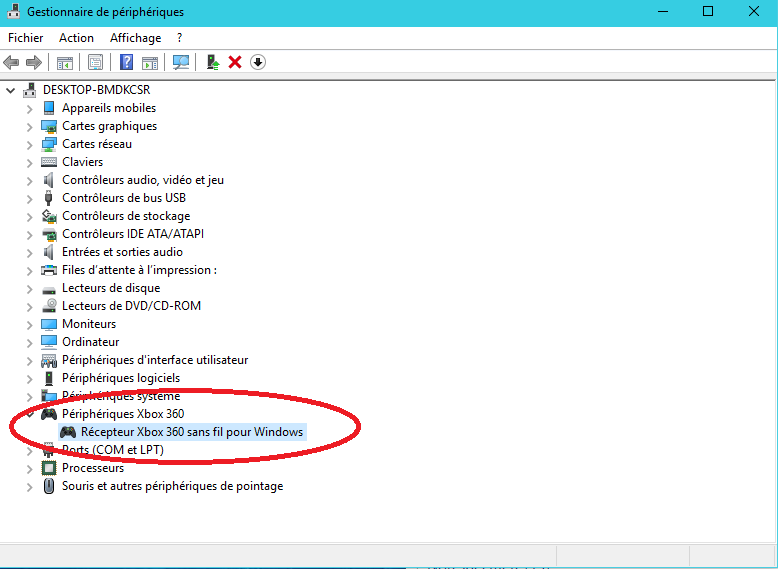778x569 pixels.
Task: Expand the Processeurs category
Action: (30, 468)
